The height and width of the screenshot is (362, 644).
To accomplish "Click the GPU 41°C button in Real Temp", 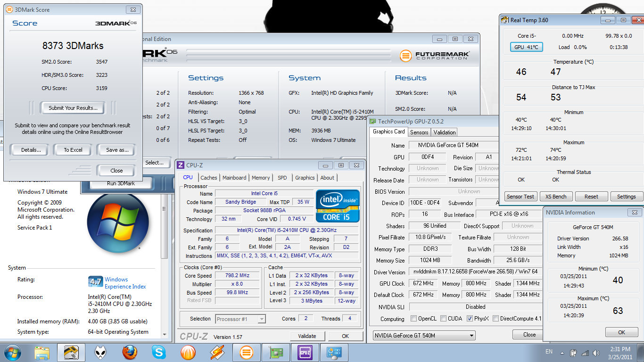I will coord(526,47).
